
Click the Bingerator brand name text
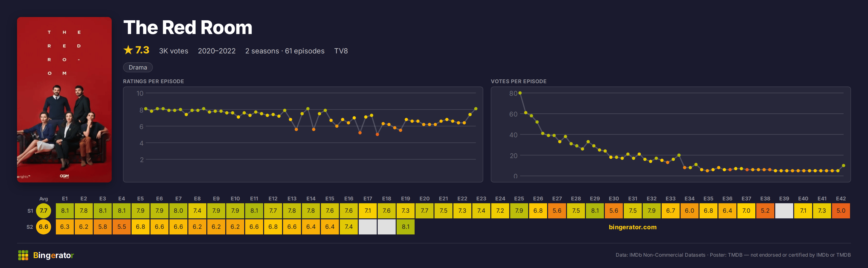(53, 255)
